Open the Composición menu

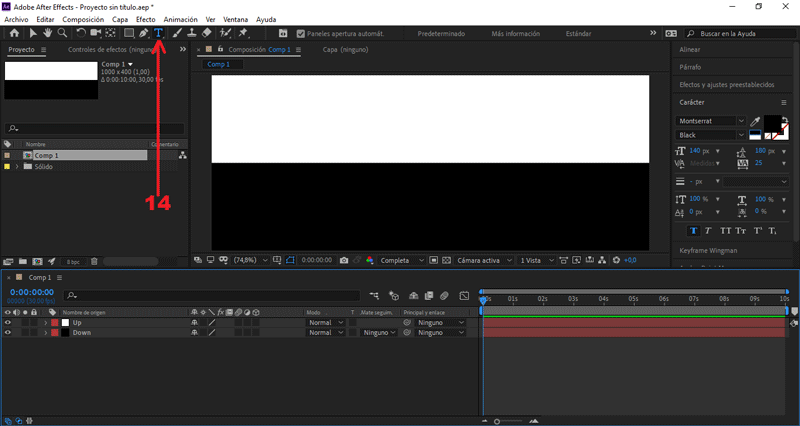coord(83,19)
